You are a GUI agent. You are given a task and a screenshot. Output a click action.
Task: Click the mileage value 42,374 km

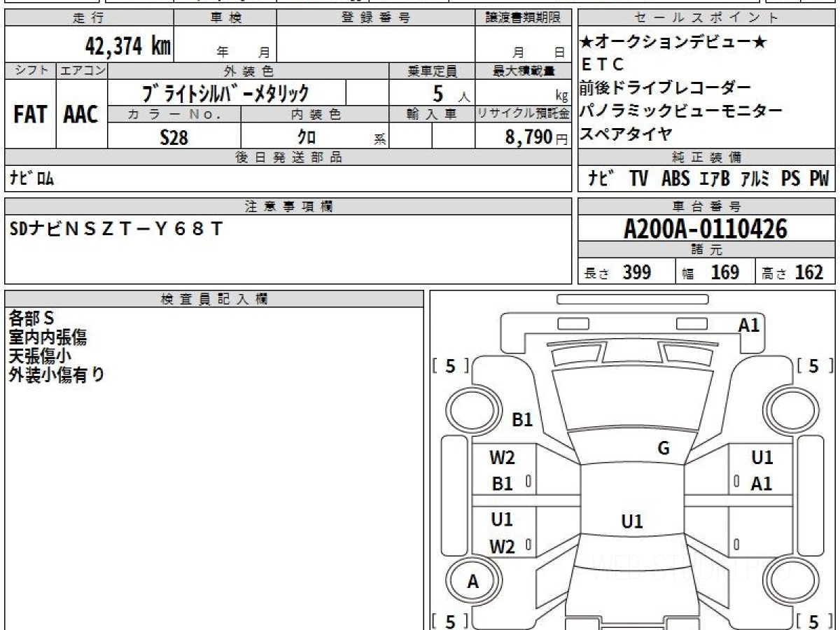127,46
